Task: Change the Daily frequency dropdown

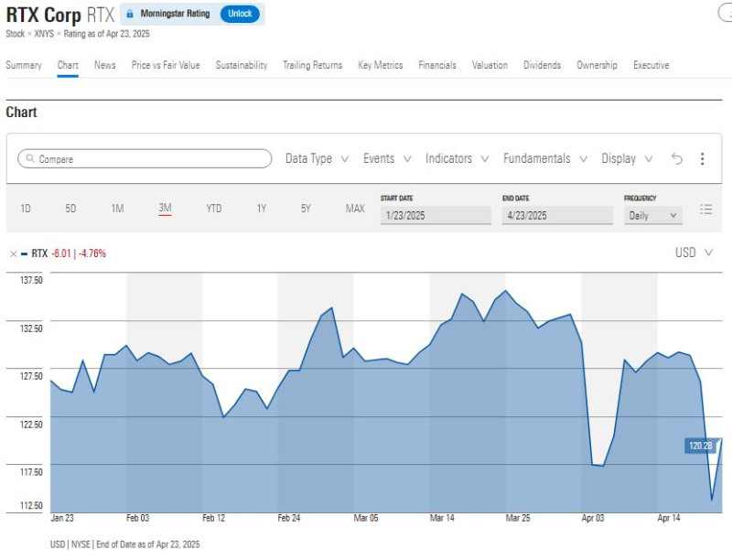Action: pos(652,216)
